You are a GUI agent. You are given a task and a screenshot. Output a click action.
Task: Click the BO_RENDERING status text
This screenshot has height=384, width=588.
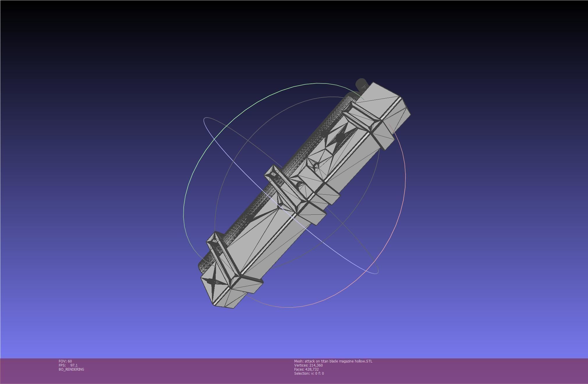[x=71, y=369]
